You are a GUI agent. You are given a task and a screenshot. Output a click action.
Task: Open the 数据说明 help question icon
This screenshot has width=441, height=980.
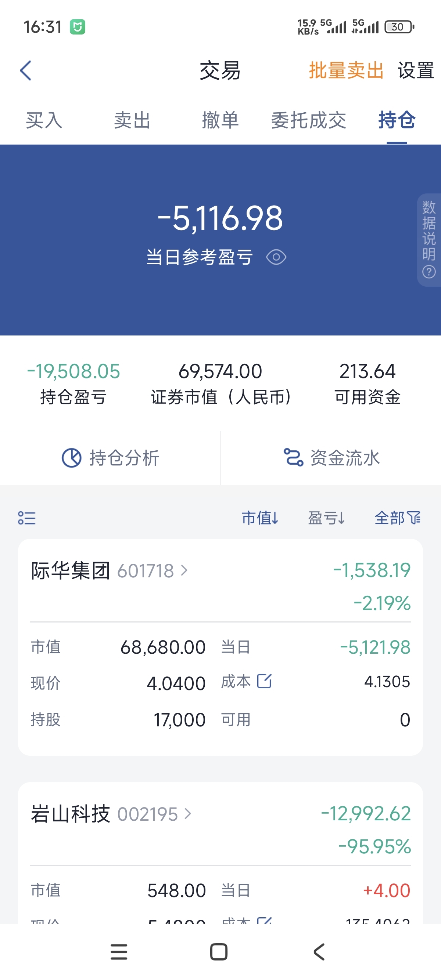[429, 272]
